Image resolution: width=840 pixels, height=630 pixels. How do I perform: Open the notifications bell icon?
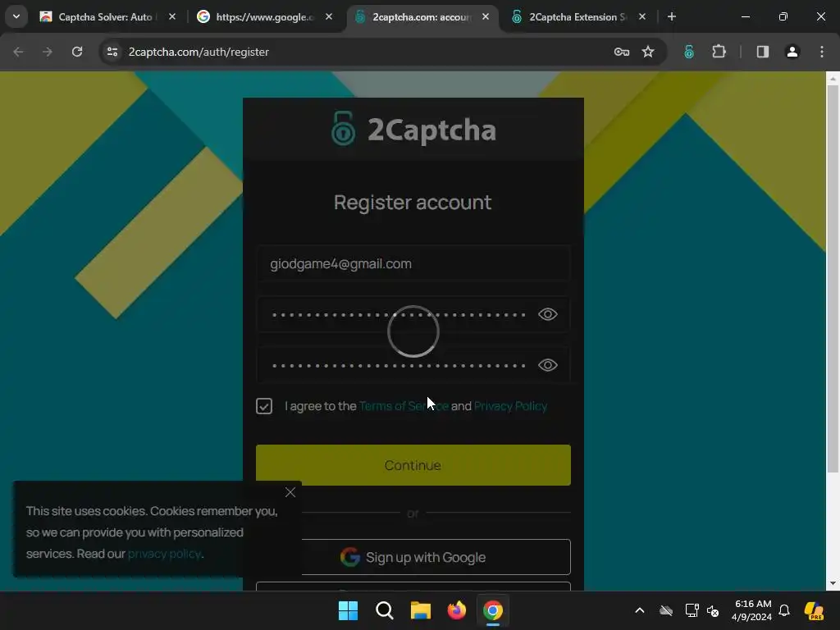784,610
